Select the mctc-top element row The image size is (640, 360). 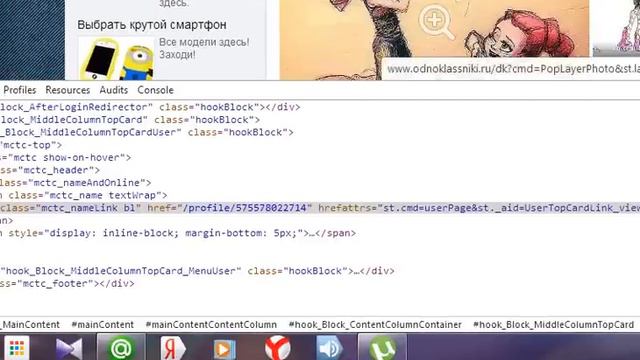[31, 145]
